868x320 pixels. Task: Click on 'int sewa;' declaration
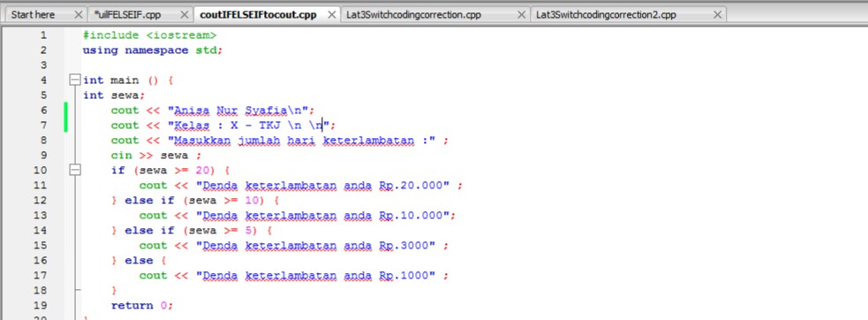114,95
